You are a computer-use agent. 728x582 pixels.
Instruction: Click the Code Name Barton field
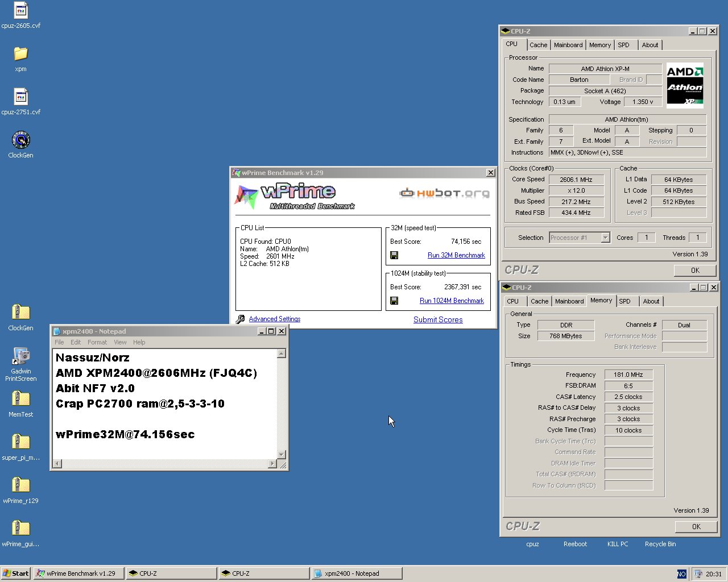point(579,80)
